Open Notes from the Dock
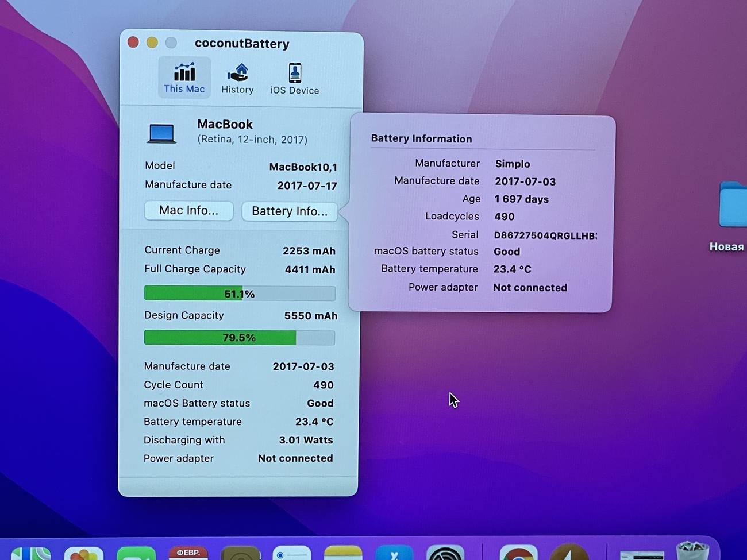Viewport: 747px width, 560px height. (x=343, y=553)
